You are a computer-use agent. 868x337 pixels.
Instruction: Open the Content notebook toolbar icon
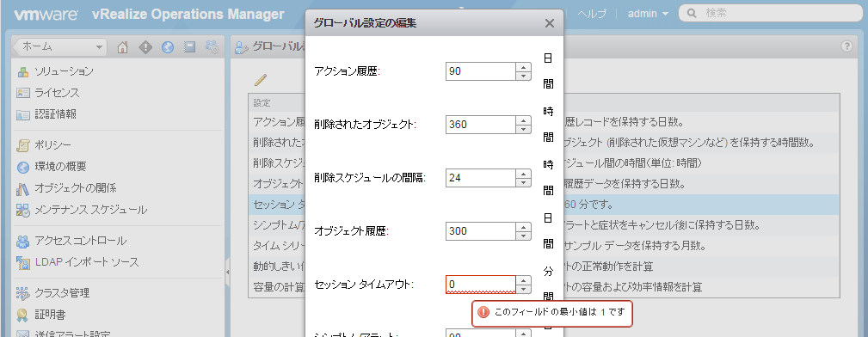click(x=190, y=47)
